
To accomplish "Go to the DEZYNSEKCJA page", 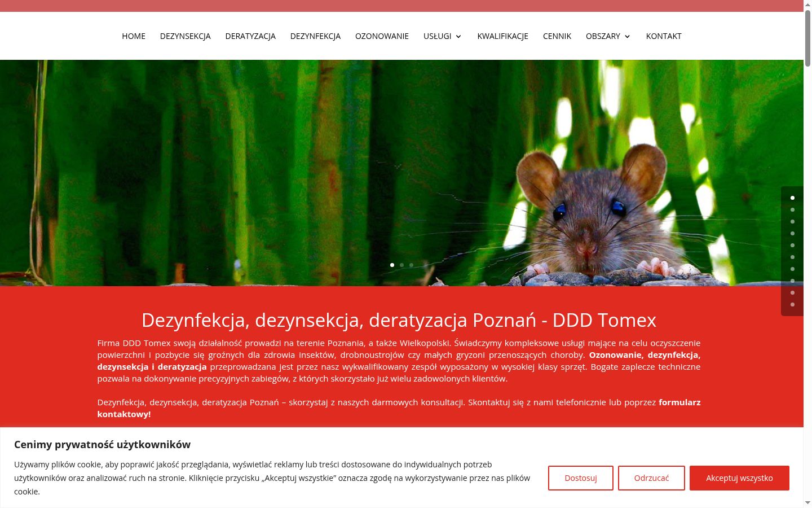I will coord(185,36).
